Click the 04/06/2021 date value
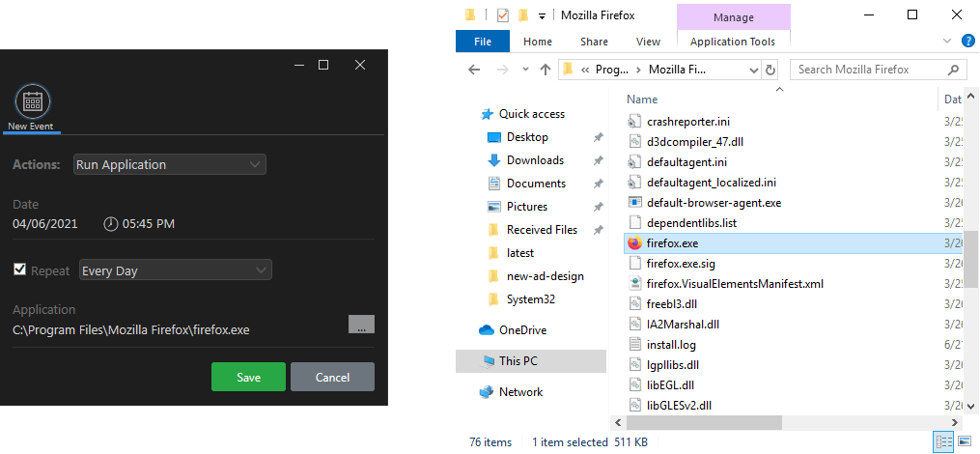This screenshot has height=454, width=980. 45,224
